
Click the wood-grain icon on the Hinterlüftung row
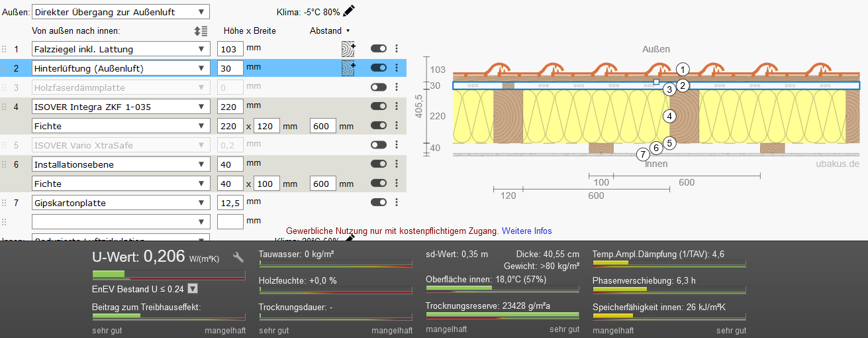(x=348, y=68)
